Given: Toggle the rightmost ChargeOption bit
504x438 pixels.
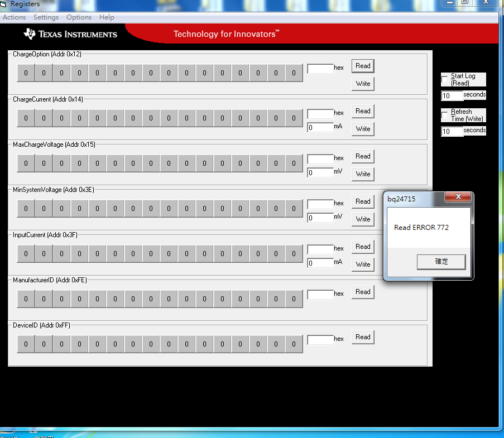Looking at the screenshot, I should tap(294, 73).
